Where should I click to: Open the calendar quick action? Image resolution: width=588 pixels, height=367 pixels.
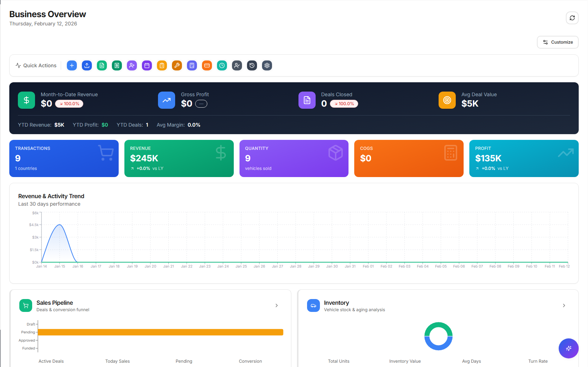coord(147,65)
